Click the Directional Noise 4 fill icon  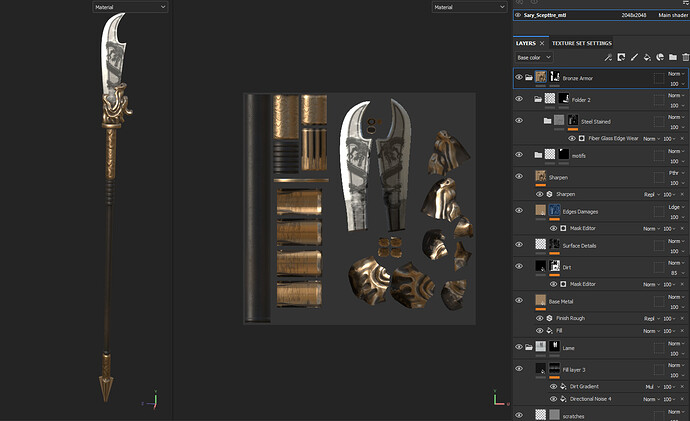(x=563, y=399)
